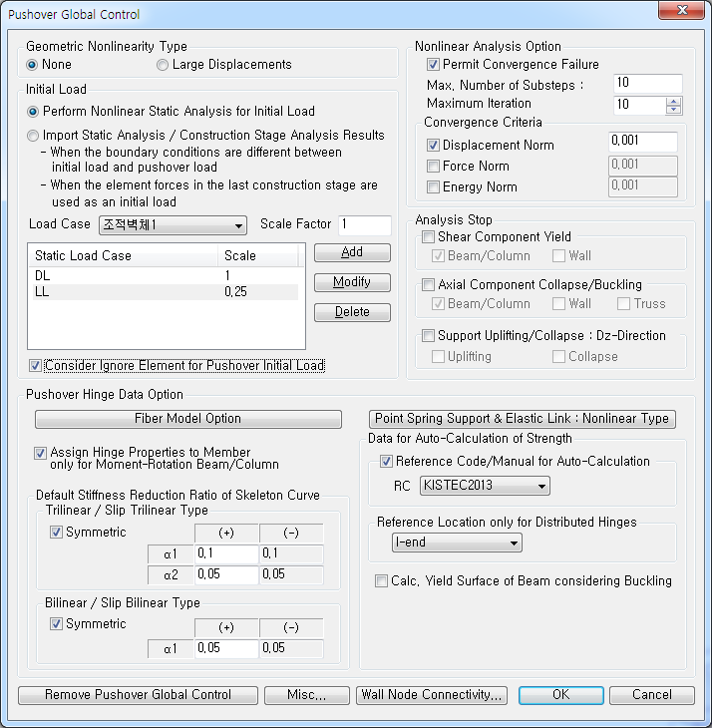Delete the selected static load case
Viewport: 712px width, 728px height.
coord(352,312)
